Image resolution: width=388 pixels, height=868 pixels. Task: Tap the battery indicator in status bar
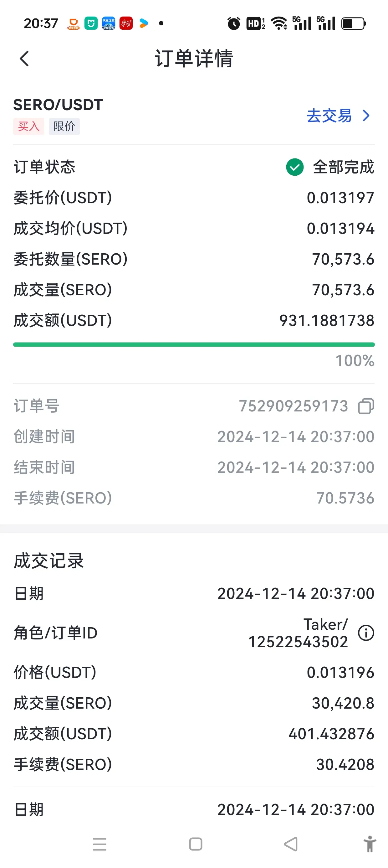click(354, 23)
